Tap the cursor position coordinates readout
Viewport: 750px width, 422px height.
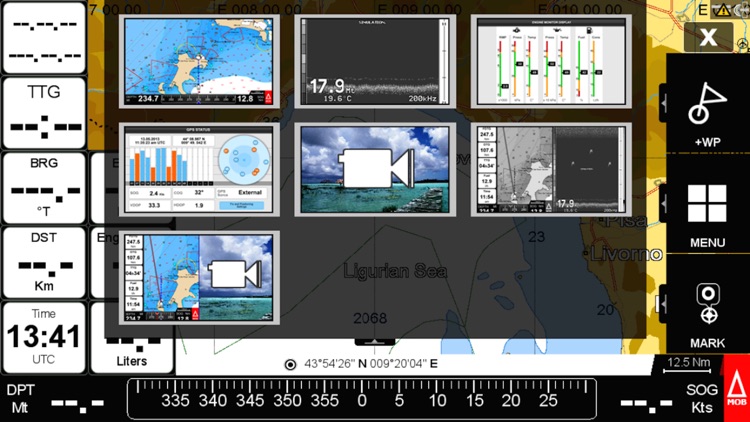pos(371,364)
